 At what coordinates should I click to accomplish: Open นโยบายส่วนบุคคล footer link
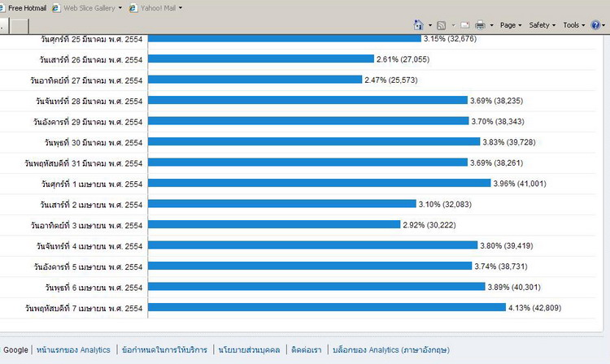[250, 349]
